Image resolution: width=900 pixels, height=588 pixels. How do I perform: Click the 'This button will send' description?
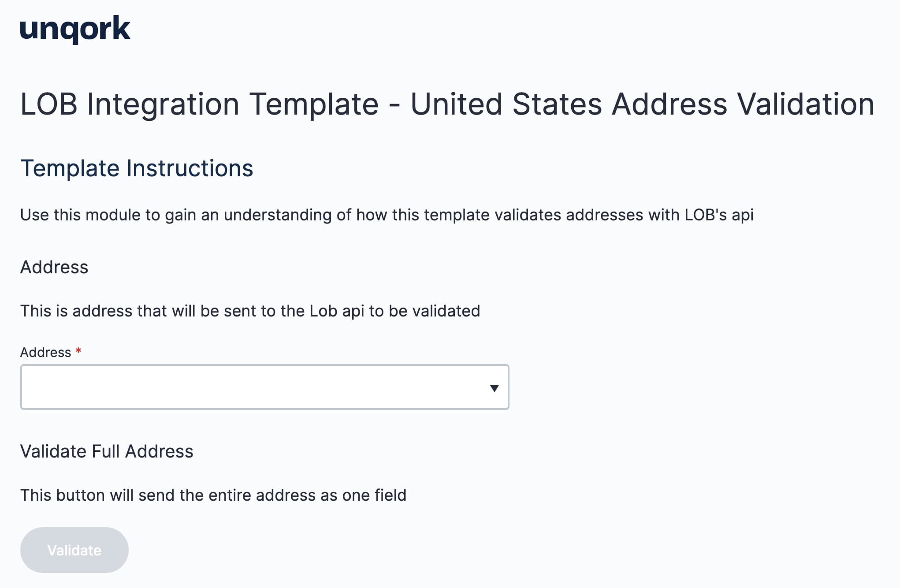pyautogui.click(x=213, y=495)
